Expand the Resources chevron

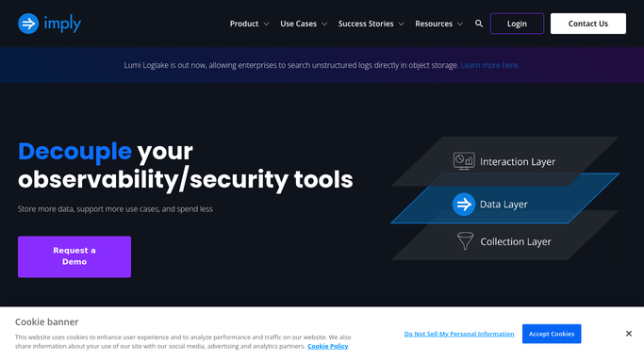tap(460, 24)
